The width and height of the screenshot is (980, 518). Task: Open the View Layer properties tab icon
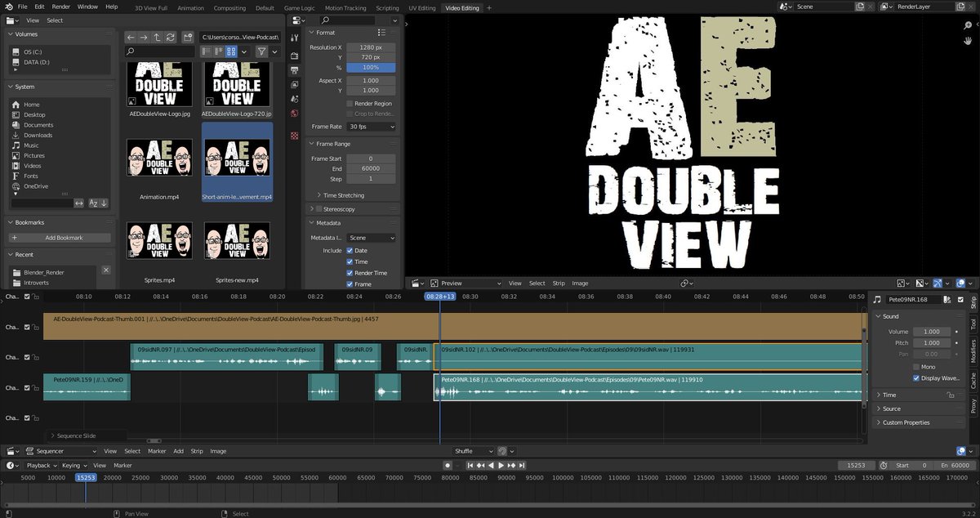(x=295, y=84)
